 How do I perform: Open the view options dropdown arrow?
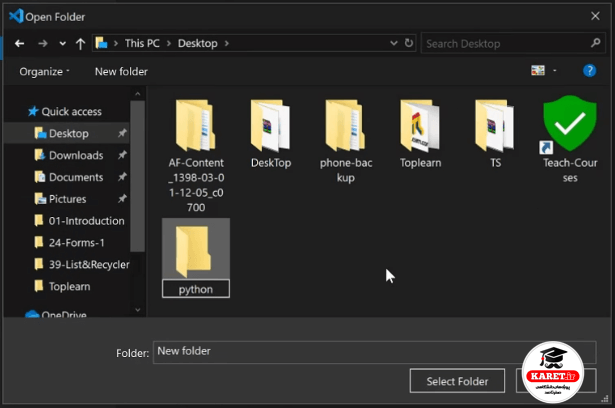coord(555,71)
